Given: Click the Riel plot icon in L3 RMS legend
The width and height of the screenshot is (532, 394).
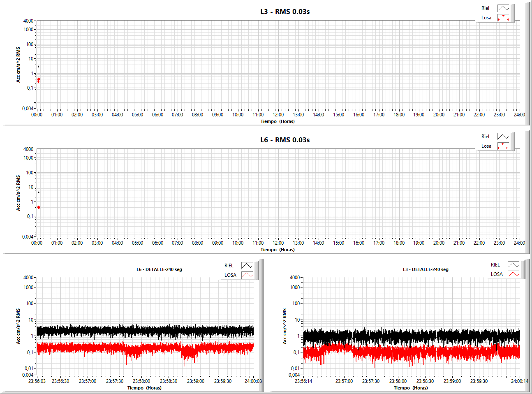Looking at the screenshot, I should 503,8.
